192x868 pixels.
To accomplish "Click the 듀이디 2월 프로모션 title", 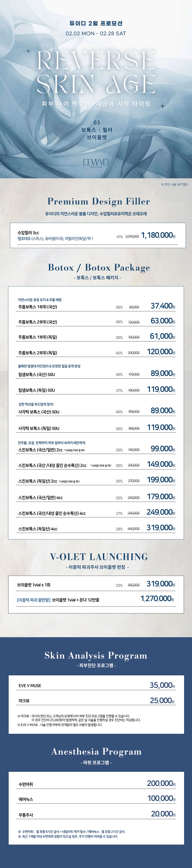I will click(96, 23).
